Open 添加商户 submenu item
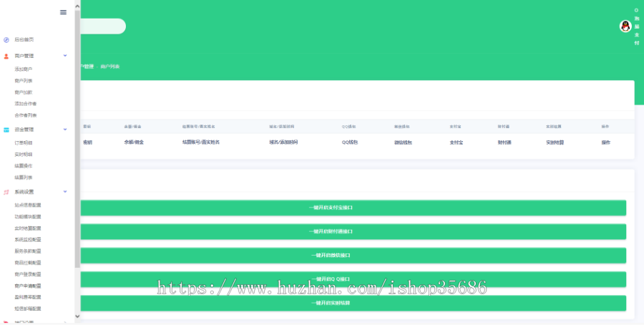Image resolution: width=644 pixels, height=325 pixels. point(24,69)
